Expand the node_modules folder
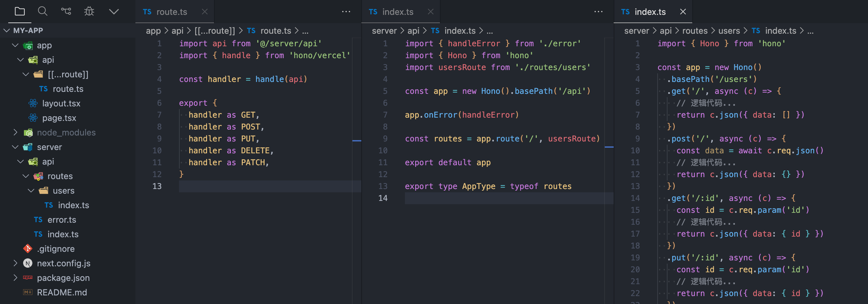 click(x=15, y=133)
